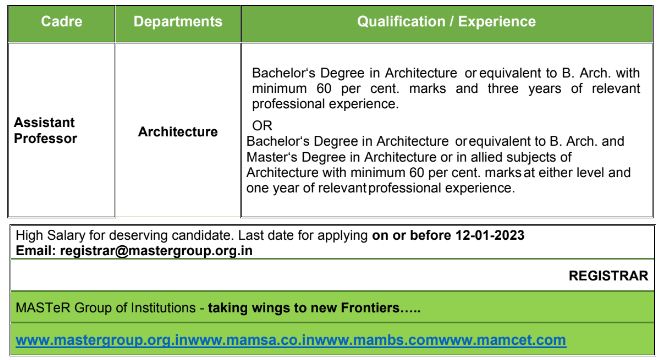Click the MASTeR Group of Institutions text
658x360 pixels.
pyautogui.click(x=106, y=308)
